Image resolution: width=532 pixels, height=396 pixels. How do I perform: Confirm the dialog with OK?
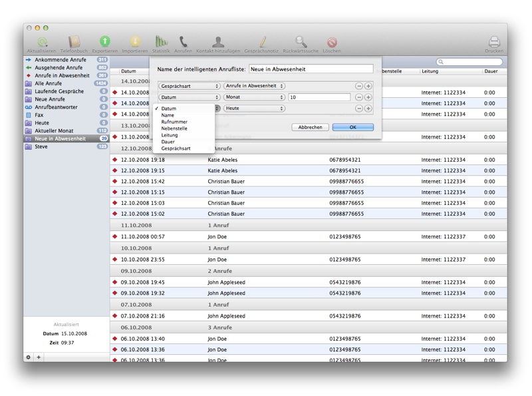352,127
